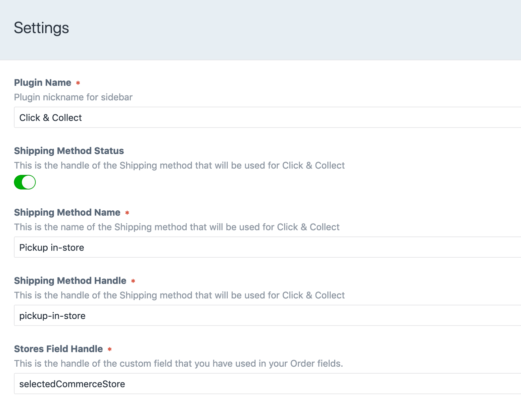The image size is (521, 420).
Task: Click the Shipping Method Status label
Action: click(x=69, y=151)
